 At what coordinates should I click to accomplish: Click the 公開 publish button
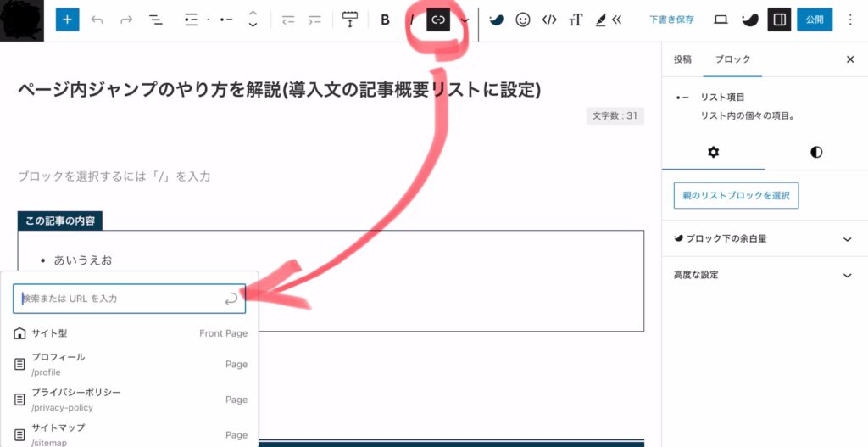click(814, 20)
